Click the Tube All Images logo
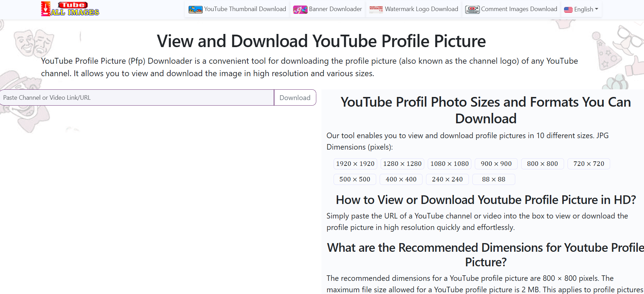Image resolution: width=644 pixels, height=294 pixels. [x=70, y=9]
